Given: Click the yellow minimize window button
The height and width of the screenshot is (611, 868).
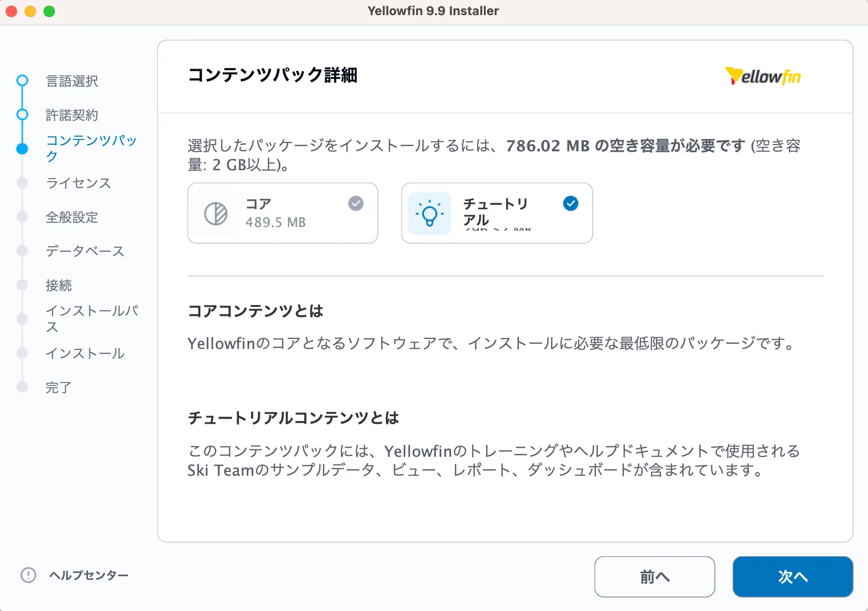Looking at the screenshot, I should pyautogui.click(x=30, y=11).
